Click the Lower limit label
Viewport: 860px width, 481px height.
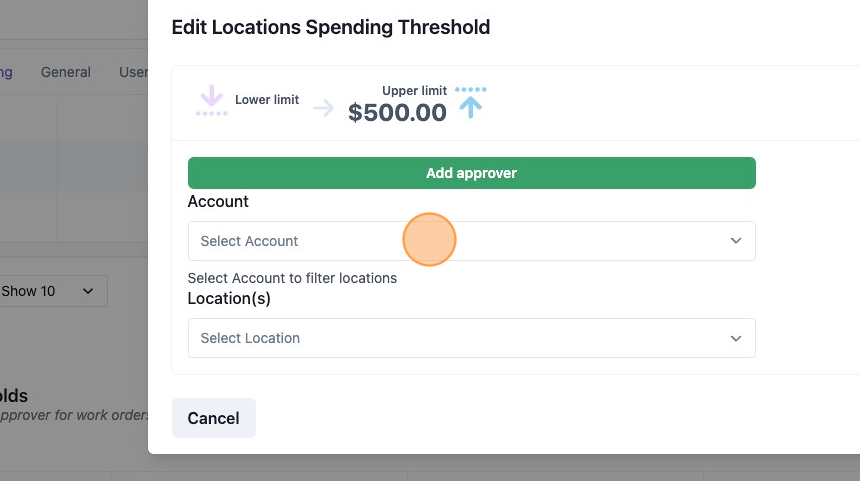click(267, 100)
